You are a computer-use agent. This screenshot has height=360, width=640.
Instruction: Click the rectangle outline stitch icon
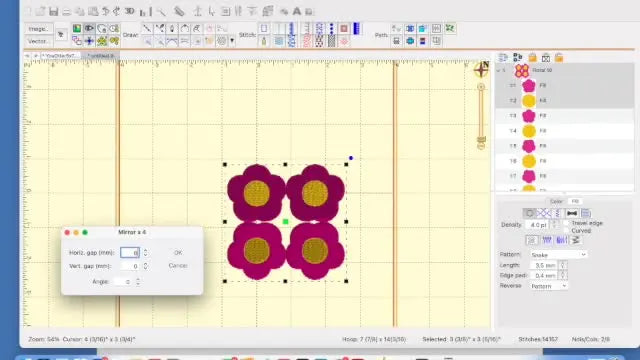(264, 28)
